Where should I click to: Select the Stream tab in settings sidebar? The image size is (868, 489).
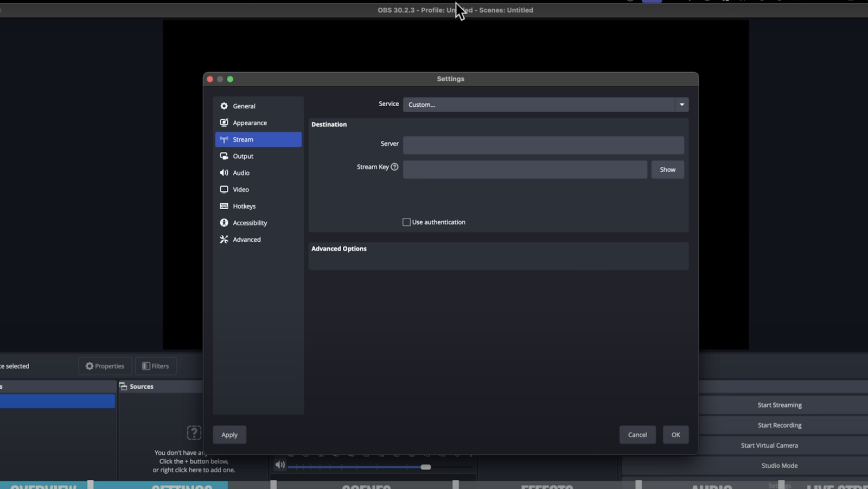(242, 139)
